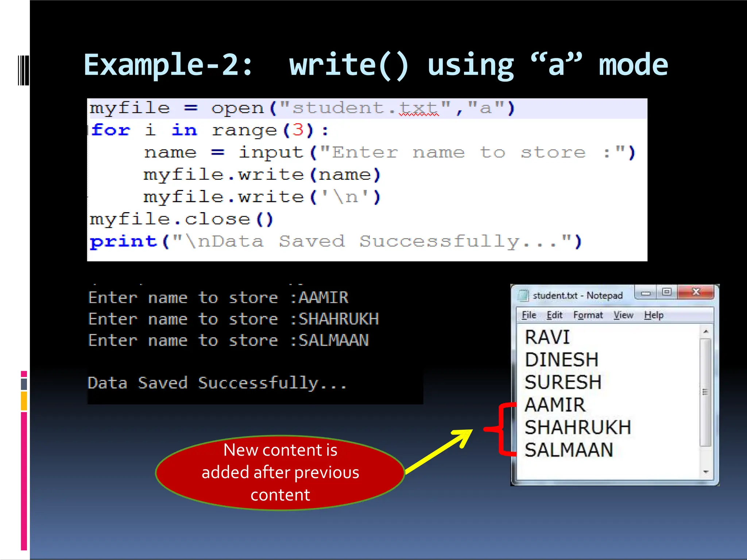Open the View menu in Notepad

(x=623, y=315)
